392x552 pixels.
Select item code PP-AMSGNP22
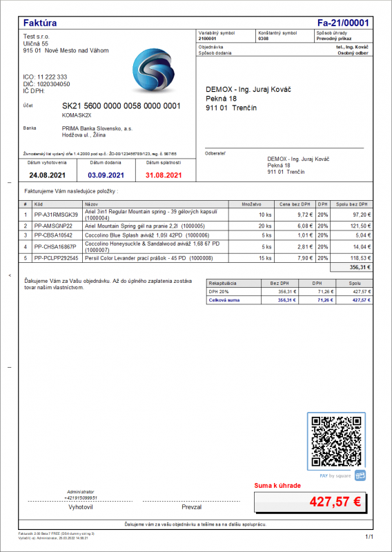click(53, 226)
